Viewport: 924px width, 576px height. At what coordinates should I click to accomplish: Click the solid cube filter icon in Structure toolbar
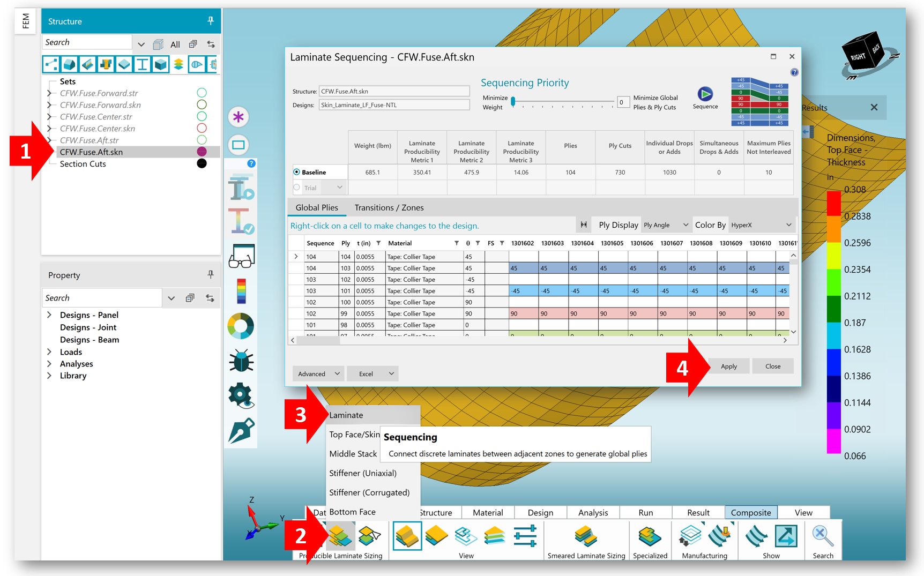160,65
